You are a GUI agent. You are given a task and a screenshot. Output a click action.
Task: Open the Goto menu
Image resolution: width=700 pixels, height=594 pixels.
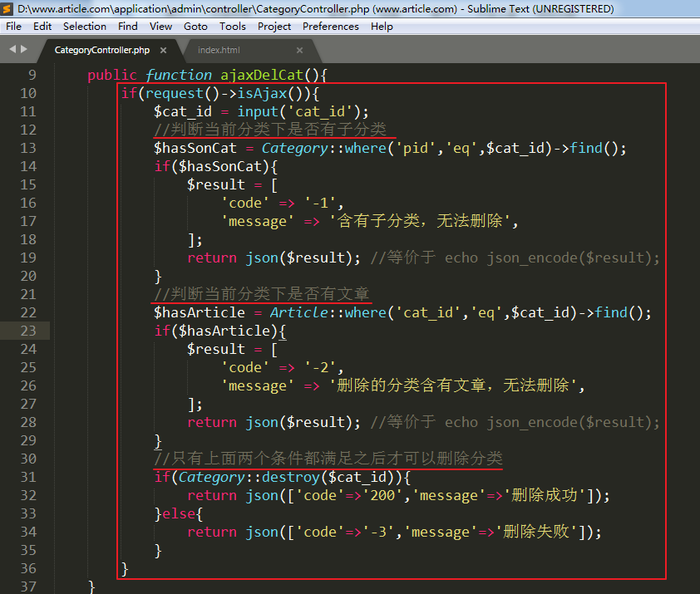[195, 27]
